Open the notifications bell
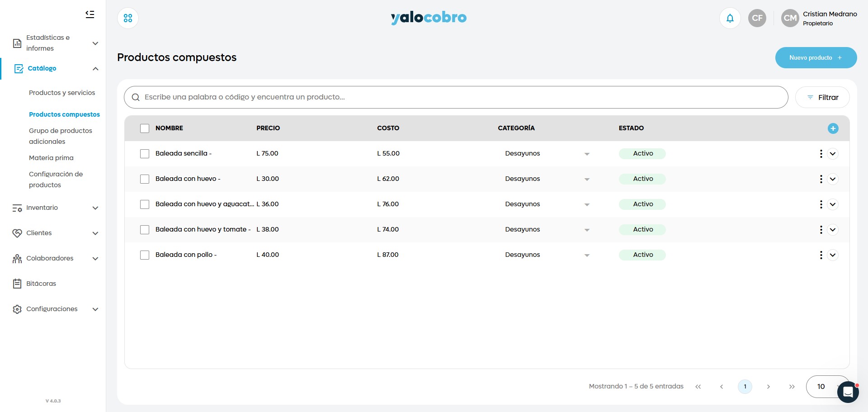The image size is (868, 412). pos(730,18)
